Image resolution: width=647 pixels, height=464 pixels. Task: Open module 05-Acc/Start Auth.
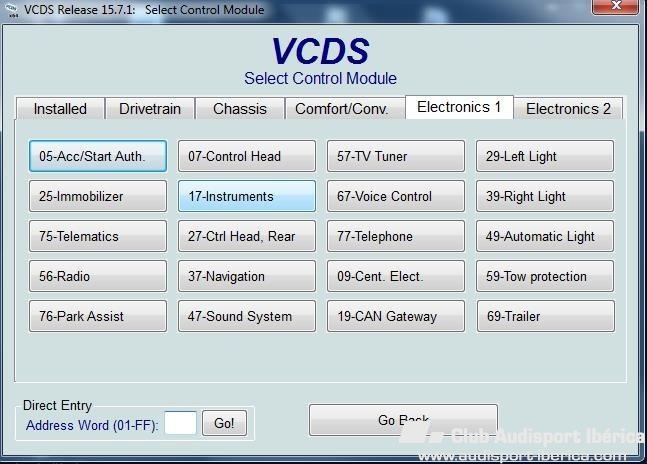coord(98,156)
